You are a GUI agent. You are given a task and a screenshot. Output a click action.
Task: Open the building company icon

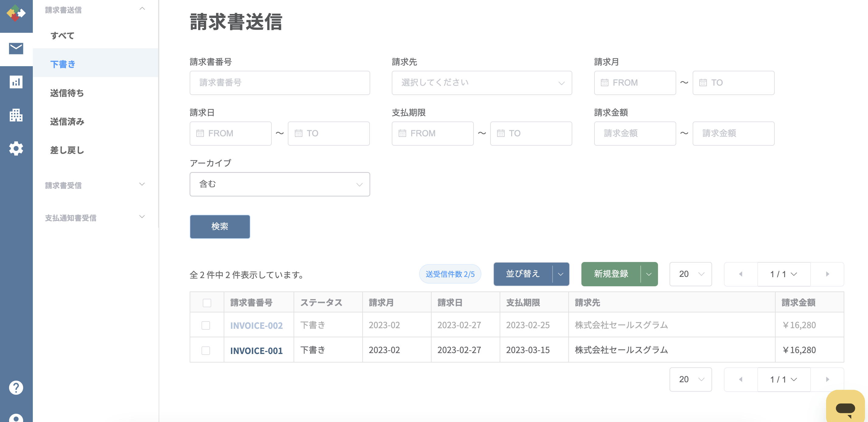[x=16, y=115]
